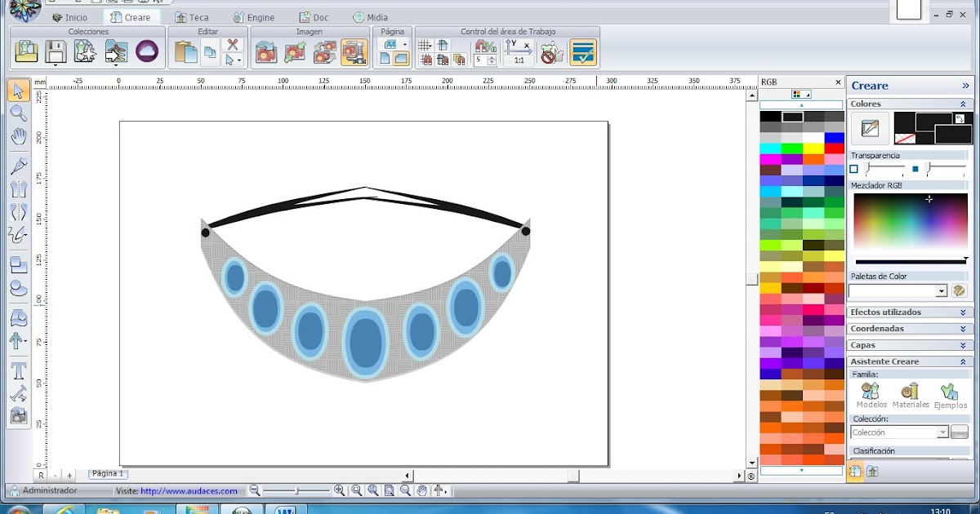Image resolution: width=980 pixels, height=514 pixels.
Task: Select the camera capture tool
Action: [x=18, y=416]
